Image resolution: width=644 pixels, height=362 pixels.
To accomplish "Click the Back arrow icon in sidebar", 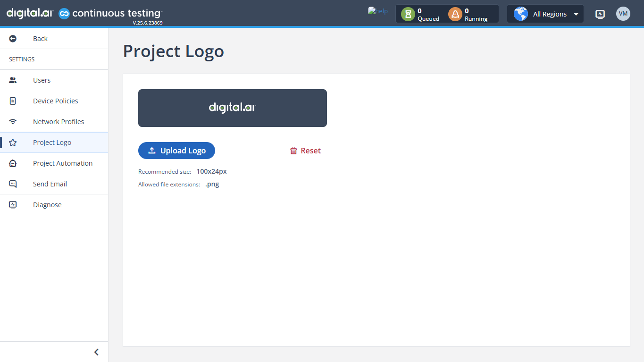I will [13, 39].
